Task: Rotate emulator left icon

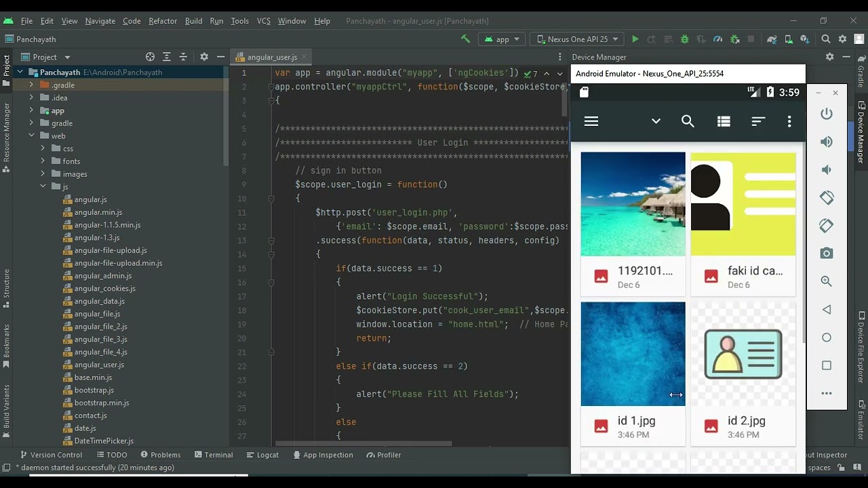Action: click(x=827, y=197)
